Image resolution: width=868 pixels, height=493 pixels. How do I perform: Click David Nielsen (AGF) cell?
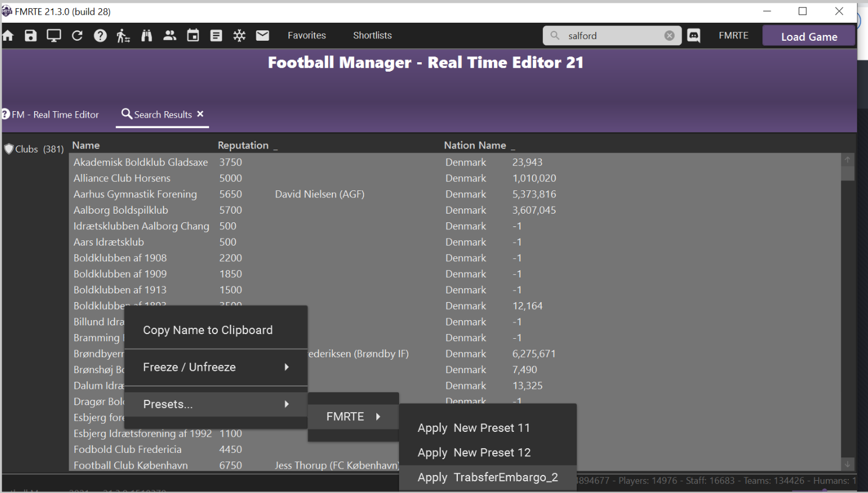(x=320, y=194)
